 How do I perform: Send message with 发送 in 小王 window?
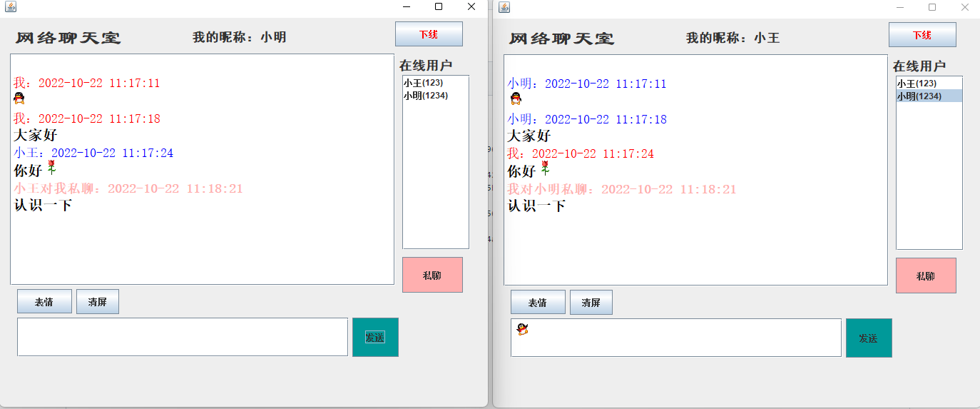point(869,338)
